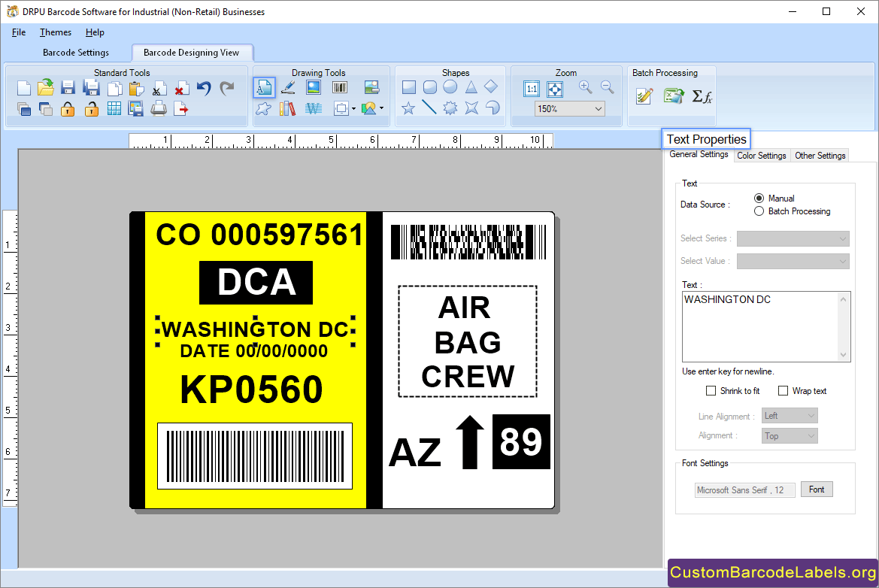Open the Color Settings tab
This screenshot has height=588, width=879.
coord(761,156)
